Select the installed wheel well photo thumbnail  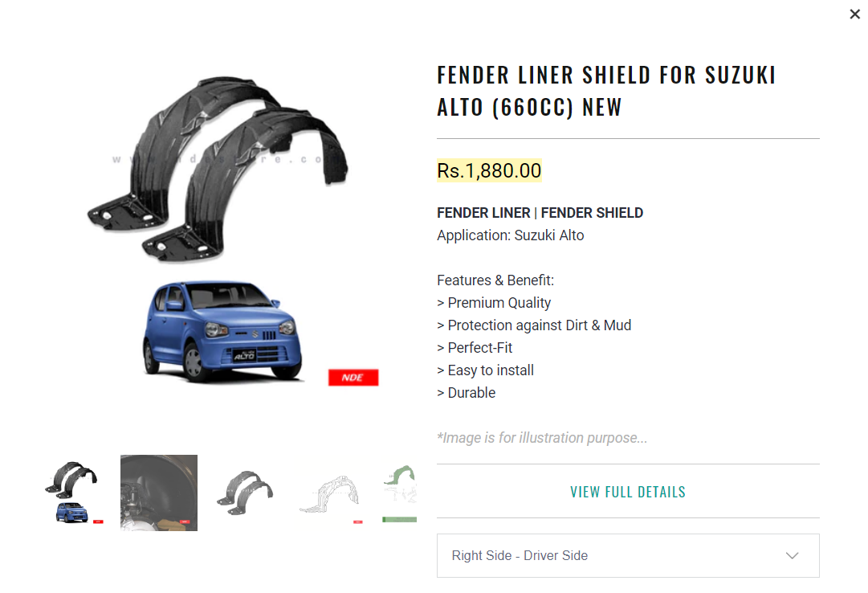[159, 493]
